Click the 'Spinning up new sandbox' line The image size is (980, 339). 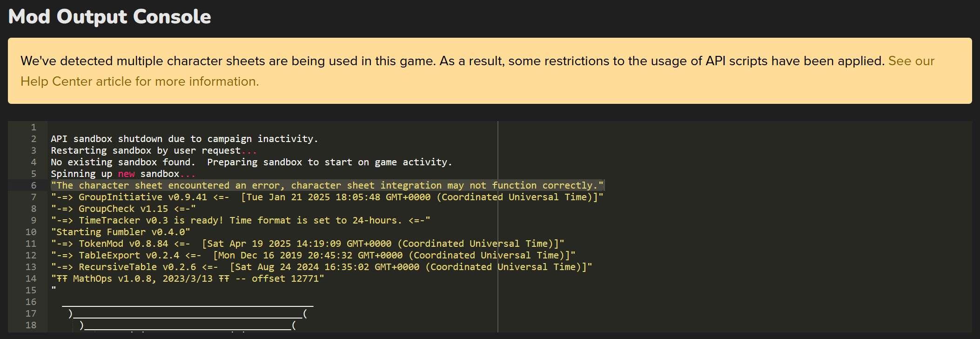(123, 174)
